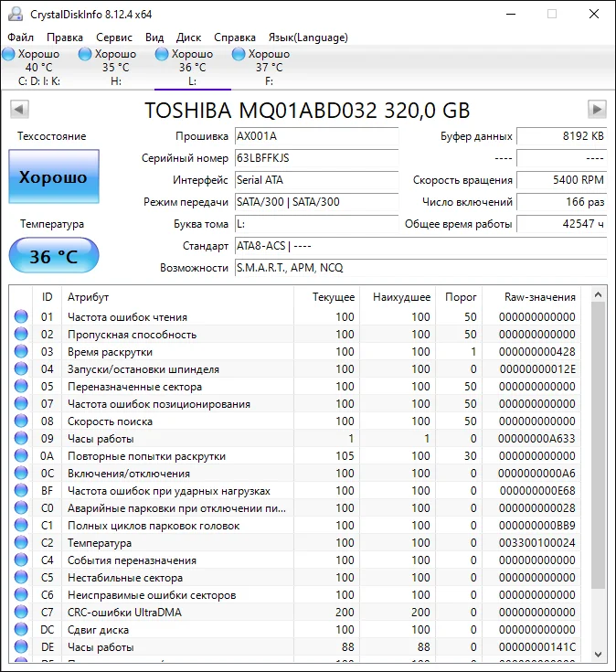Click status orb for attribute 08 Скорость поиска
The height and width of the screenshot is (672, 616).
pos(21,421)
